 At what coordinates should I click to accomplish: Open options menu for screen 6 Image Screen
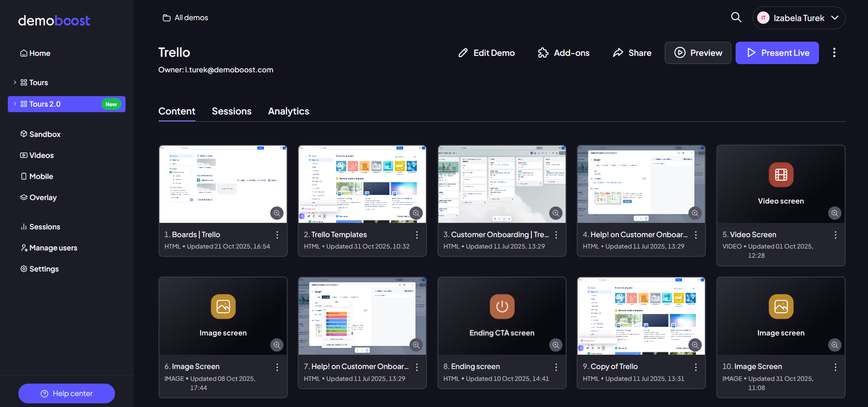tap(277, 367)
